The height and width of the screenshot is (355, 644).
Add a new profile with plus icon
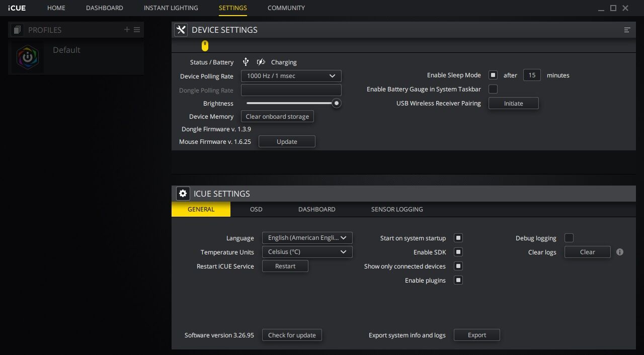[127, 30]
